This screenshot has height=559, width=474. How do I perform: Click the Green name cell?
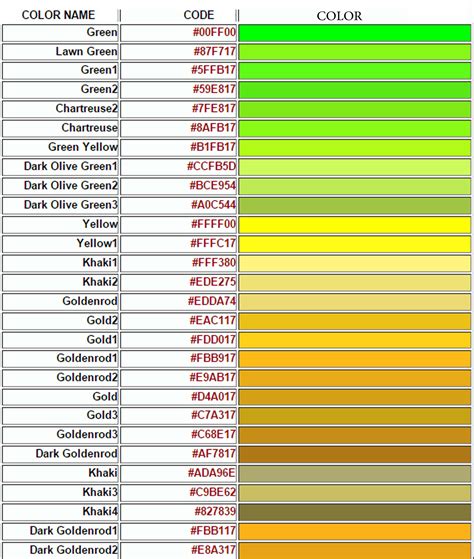[x=60, y=33]
